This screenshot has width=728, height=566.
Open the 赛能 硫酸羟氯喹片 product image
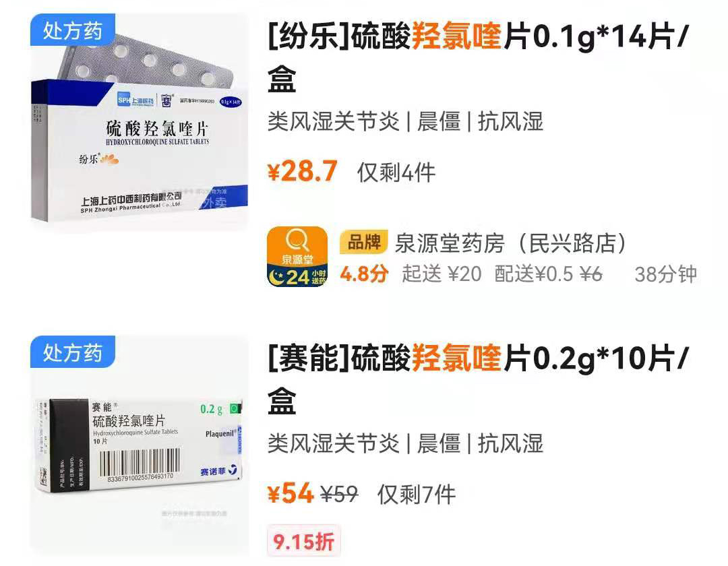click(x=140, y=445)
